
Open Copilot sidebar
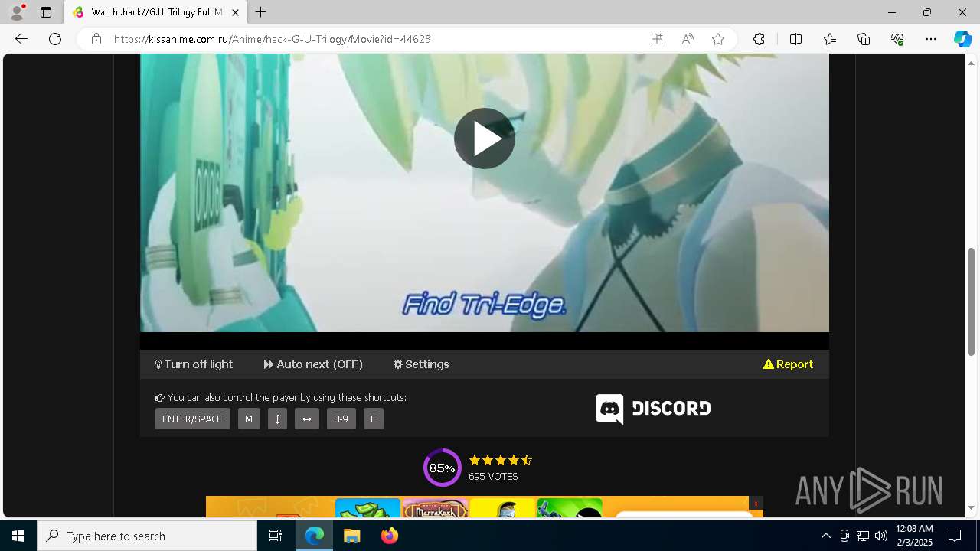(962, 39)
